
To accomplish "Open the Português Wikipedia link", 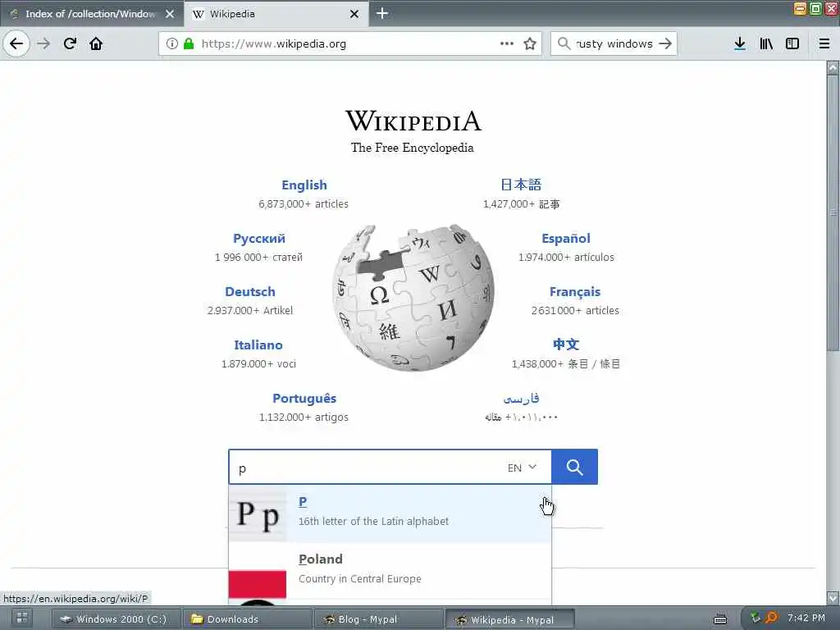I will pyautogui.click(x=304, y=398).
